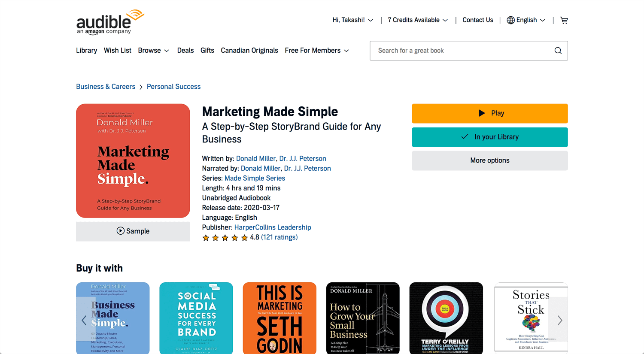Show next Buy it with items
This screenshot has width=644, height=354.
(x=560, y=320)
